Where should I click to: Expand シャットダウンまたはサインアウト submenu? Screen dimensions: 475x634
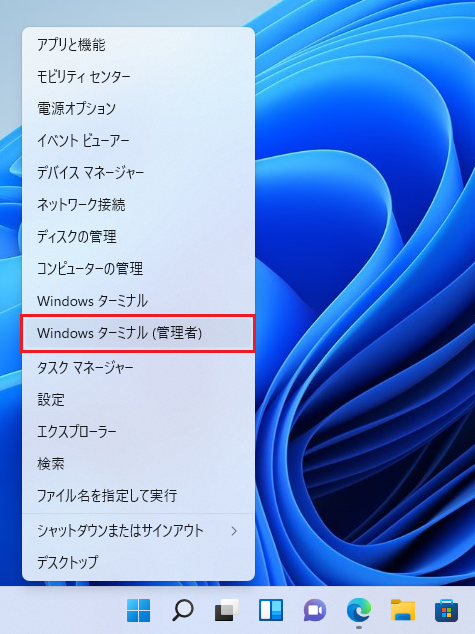[138, 530]
